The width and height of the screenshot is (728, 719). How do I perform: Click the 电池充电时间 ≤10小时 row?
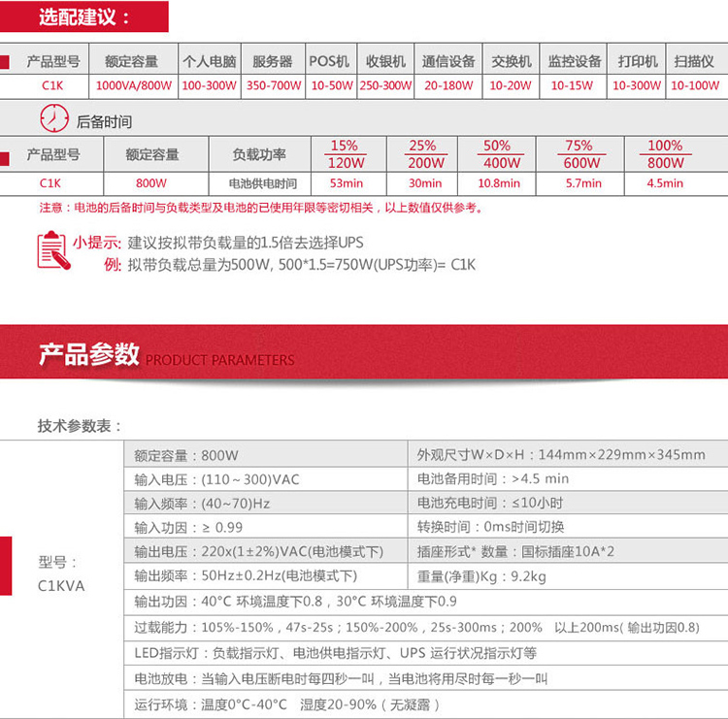(568, 504)
